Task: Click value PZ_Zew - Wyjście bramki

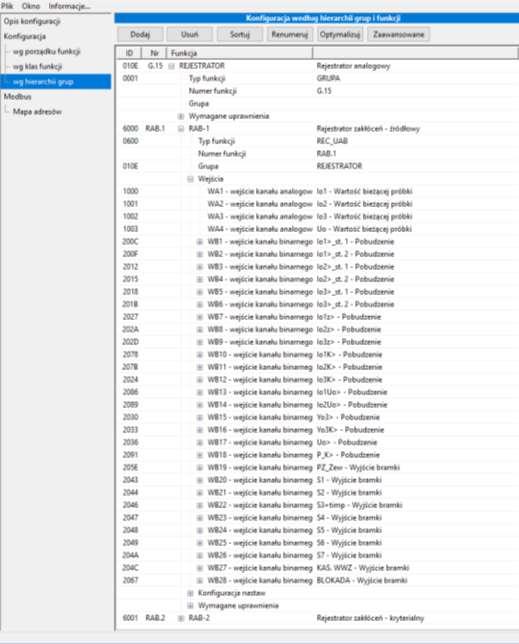Action: pyautogui.click(x=358, y=468)
